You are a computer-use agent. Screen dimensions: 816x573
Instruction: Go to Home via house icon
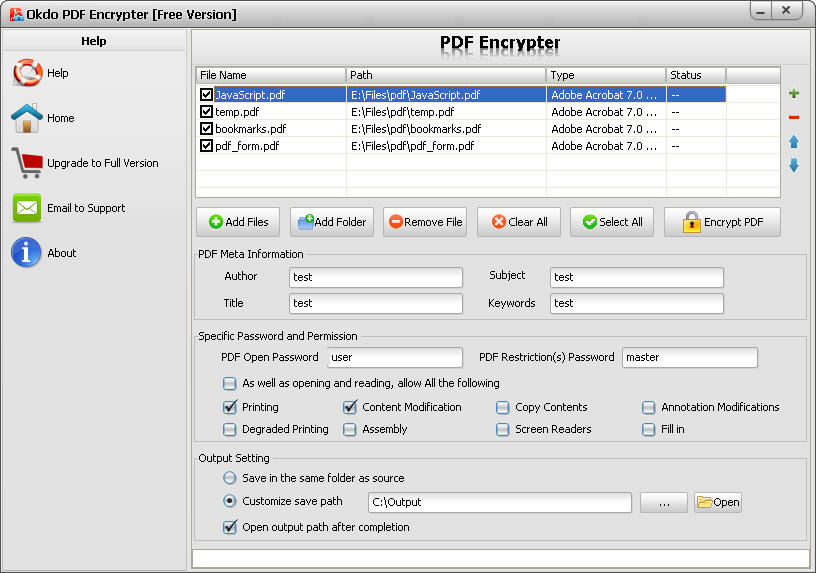coord(27,118)
